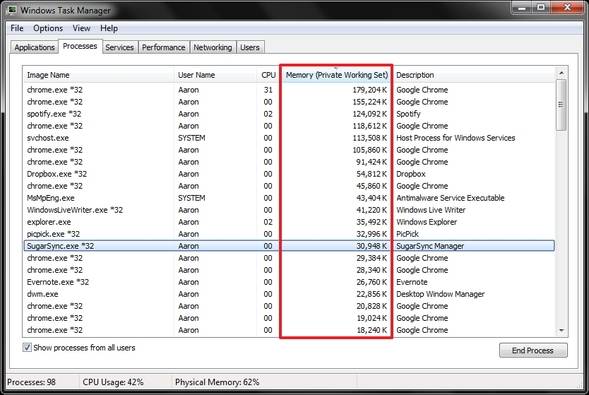589x395 pixels.
Task: Click the Windows Explorer description cell
Action: [427, 222]
